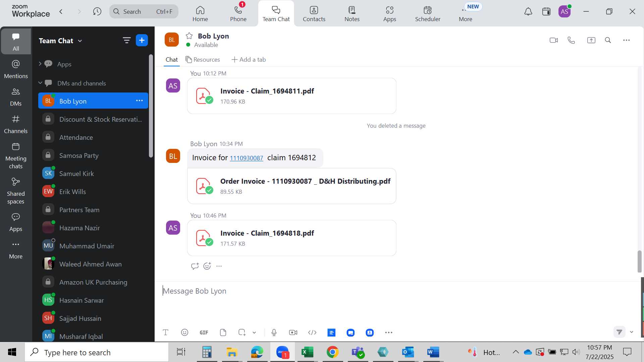Open DMs in left rail
The height and width of the screenshot is (362, 644).
16,97
